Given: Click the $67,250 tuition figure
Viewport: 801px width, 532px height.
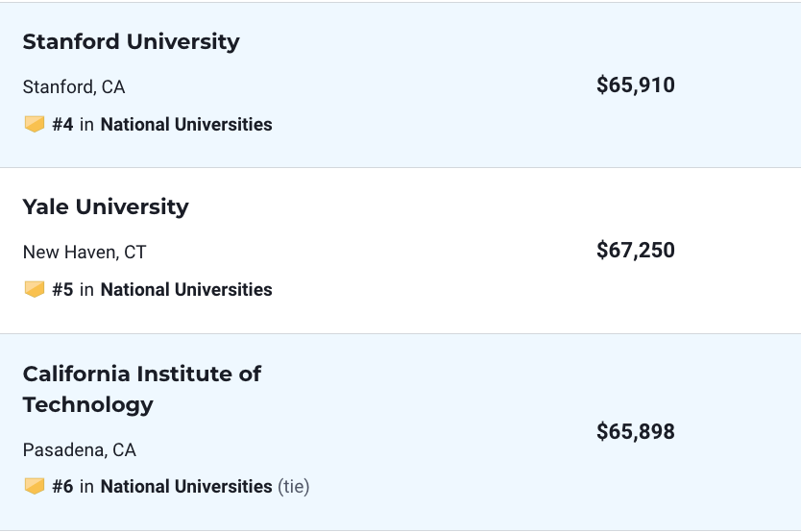Looking at the screenshot, I should point(636,251).
